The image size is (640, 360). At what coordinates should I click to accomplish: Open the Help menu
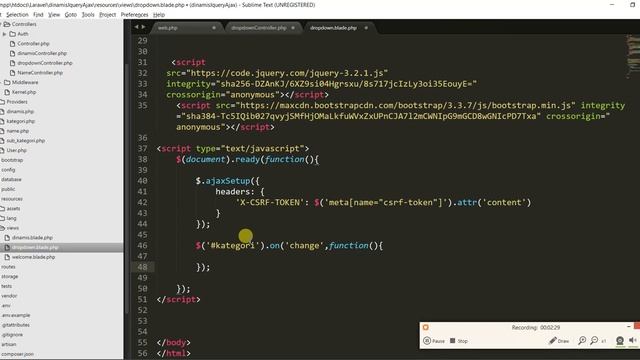pyautogui.click(x=159, y=15)
